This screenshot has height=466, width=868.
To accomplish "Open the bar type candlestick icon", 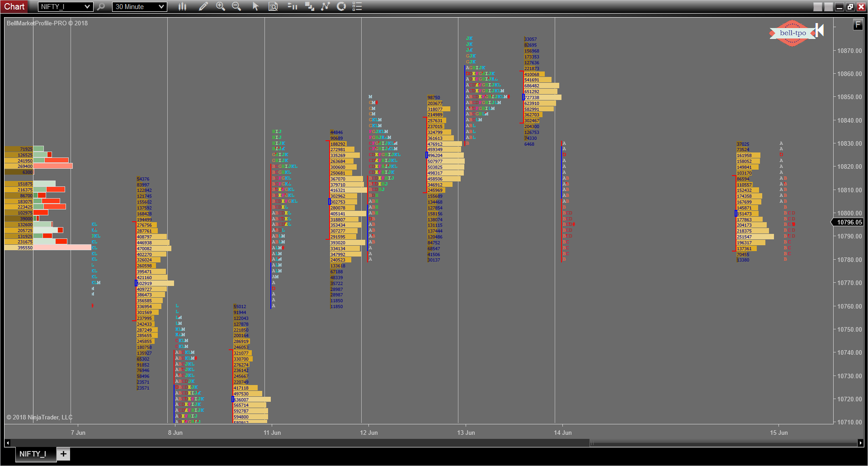I will 182,7.
